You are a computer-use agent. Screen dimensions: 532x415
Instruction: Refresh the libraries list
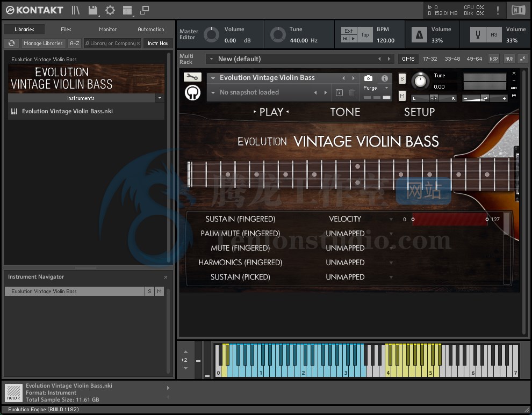click(x=11, y=43)
